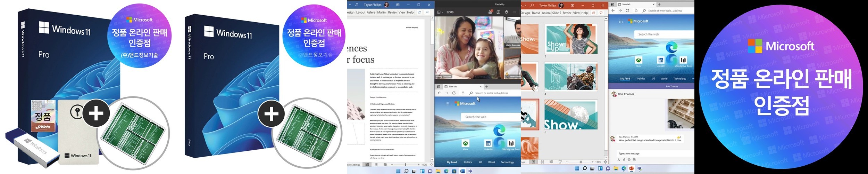
Task: Click the PowerPoint icon in the Windows taskbar
Action: point(632,169)
